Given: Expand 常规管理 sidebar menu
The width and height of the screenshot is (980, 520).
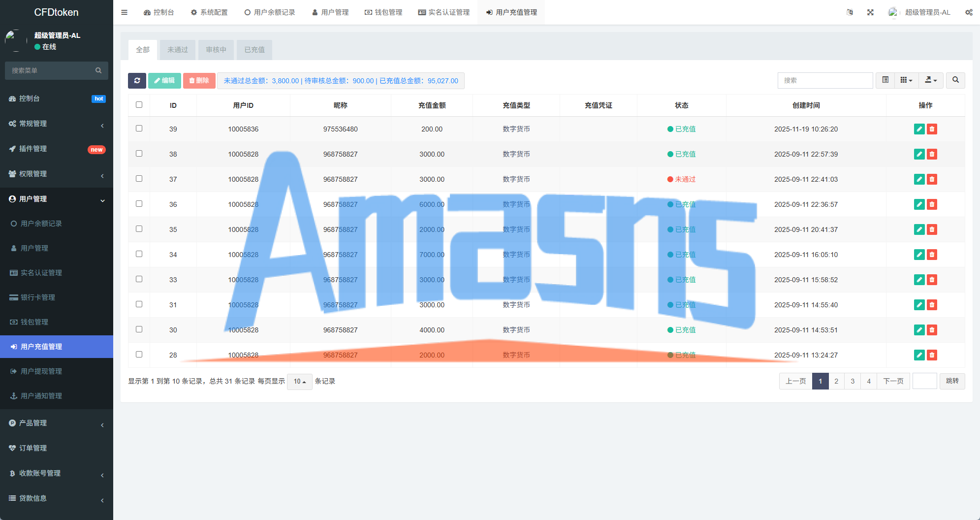Looking at the screenshot, I should click(x=57, y=124).
